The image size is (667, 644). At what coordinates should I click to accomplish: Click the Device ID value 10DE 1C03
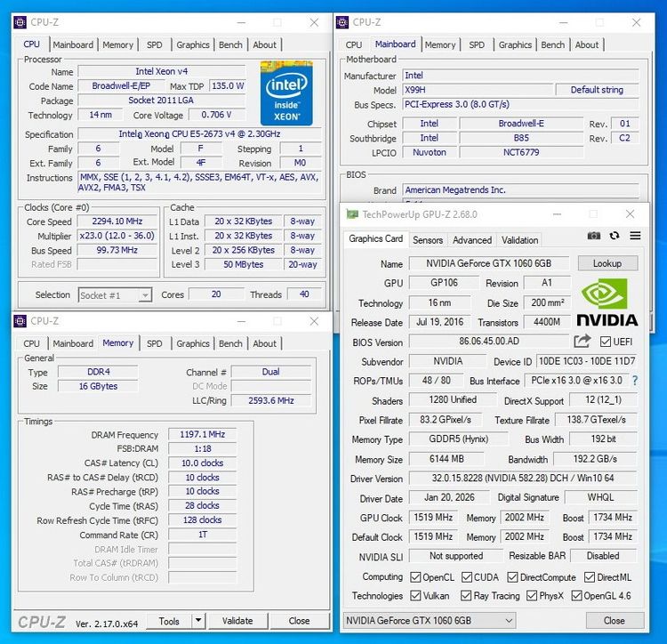pos(587,361)
